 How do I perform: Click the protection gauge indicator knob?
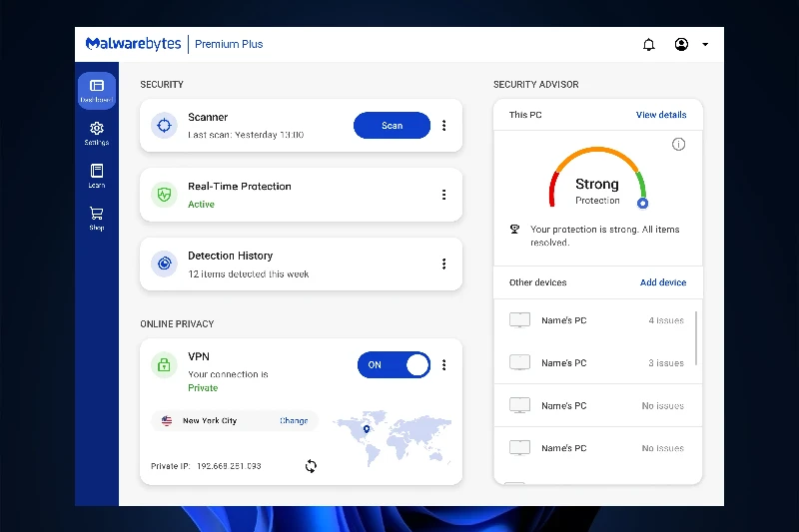click(x=642, y=204)
